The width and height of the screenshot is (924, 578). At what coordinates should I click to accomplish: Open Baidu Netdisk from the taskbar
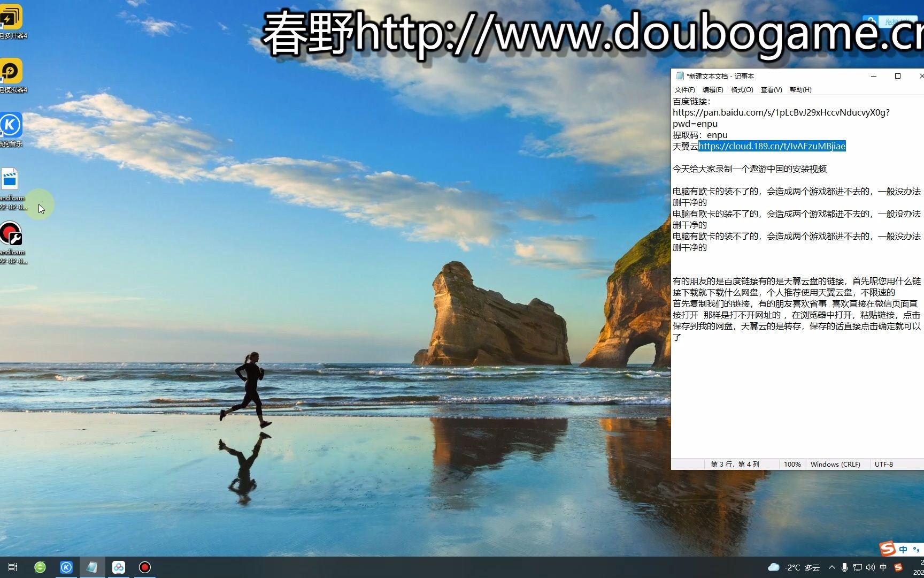click(x=119, y=567)
